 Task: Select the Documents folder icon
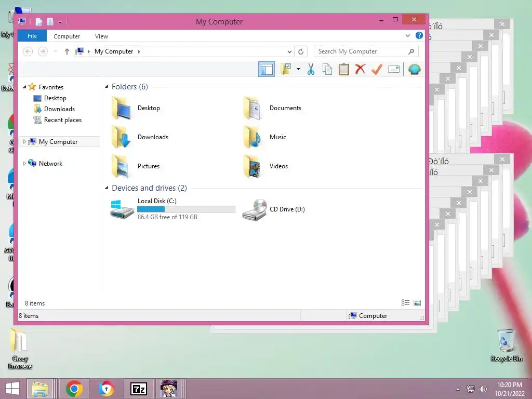tap(253, 108)
